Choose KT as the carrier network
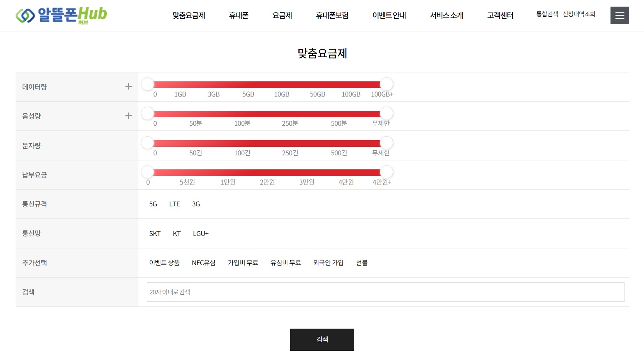Viewport: 644px width, 359px height. (176, 233)
